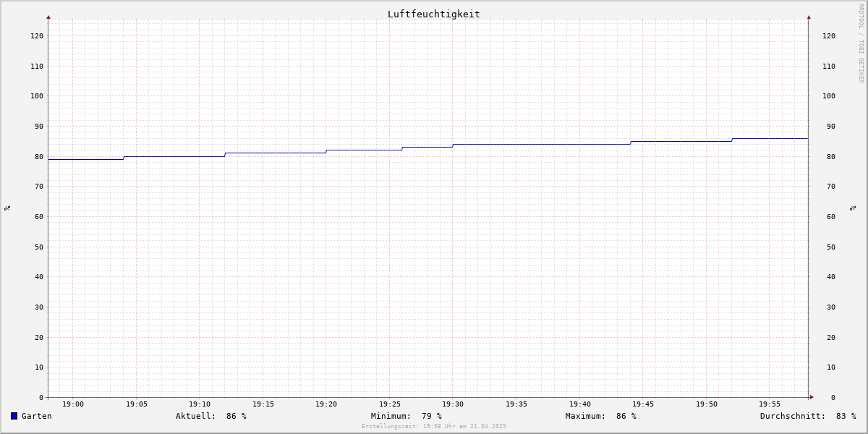Viewport: 868px width, 434px height.
Task: Click the chart title Luftfeuchtigkeit
Action: (434, 14)
